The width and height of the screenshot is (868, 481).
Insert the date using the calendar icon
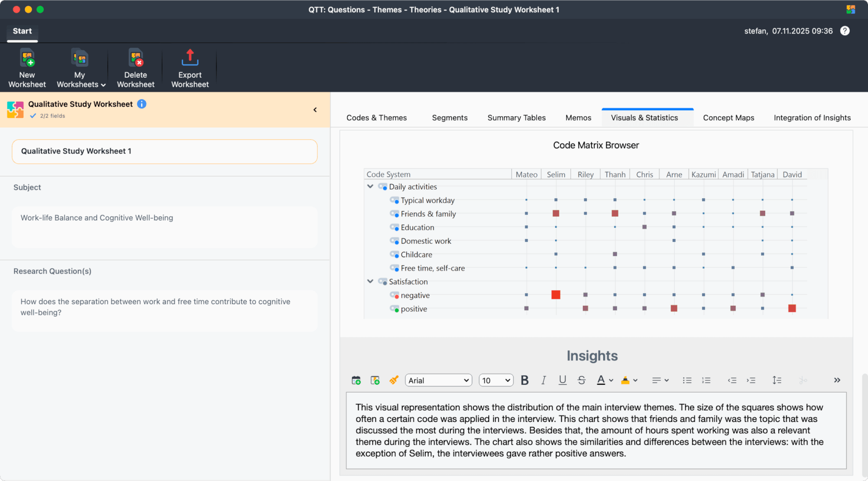356,380
